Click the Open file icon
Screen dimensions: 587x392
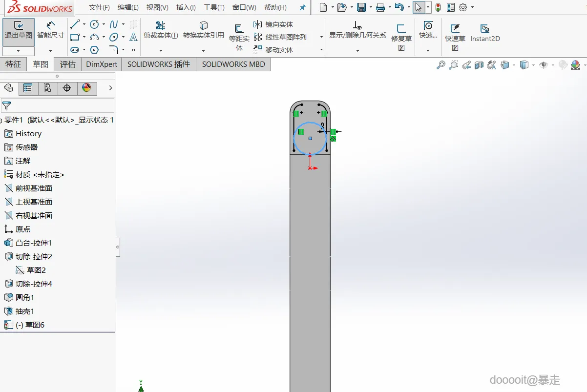(x=342, y=7)
